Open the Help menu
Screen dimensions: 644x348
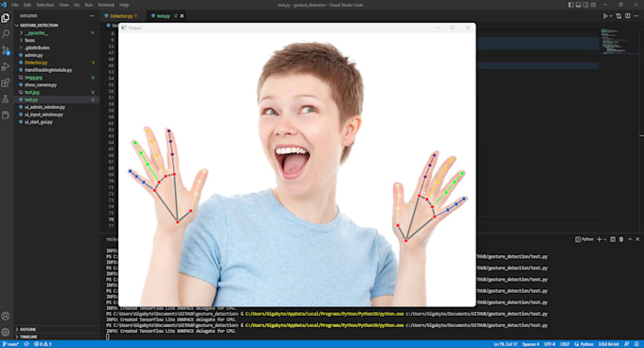pyautogui.click(x=124, y=5)
